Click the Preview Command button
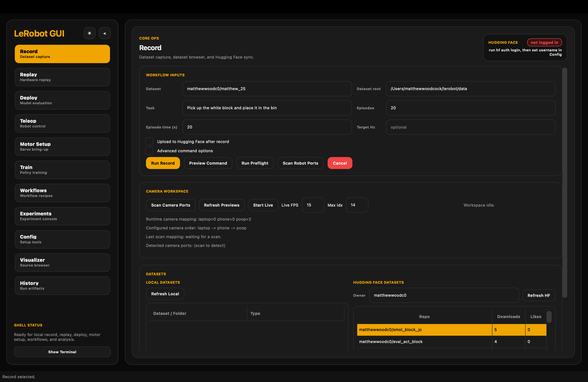The height and width of the screenshot is (382, 588). [x=208, y=163]
